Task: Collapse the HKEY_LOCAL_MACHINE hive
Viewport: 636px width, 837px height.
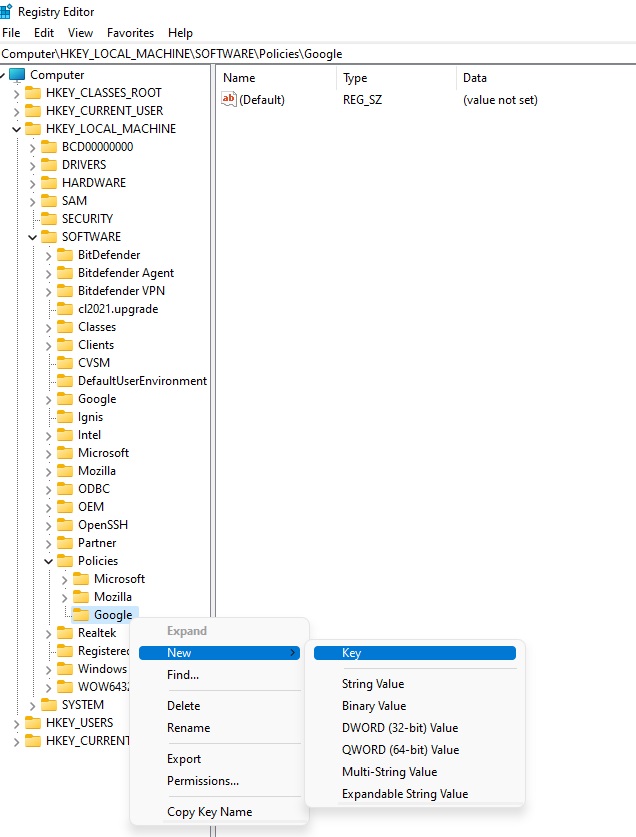Action: 17,129
